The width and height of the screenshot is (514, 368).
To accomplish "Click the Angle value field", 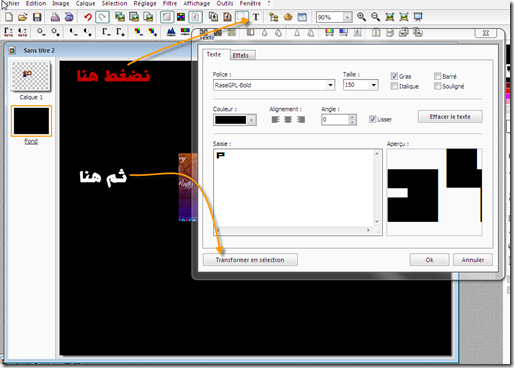I will point(335,120).
